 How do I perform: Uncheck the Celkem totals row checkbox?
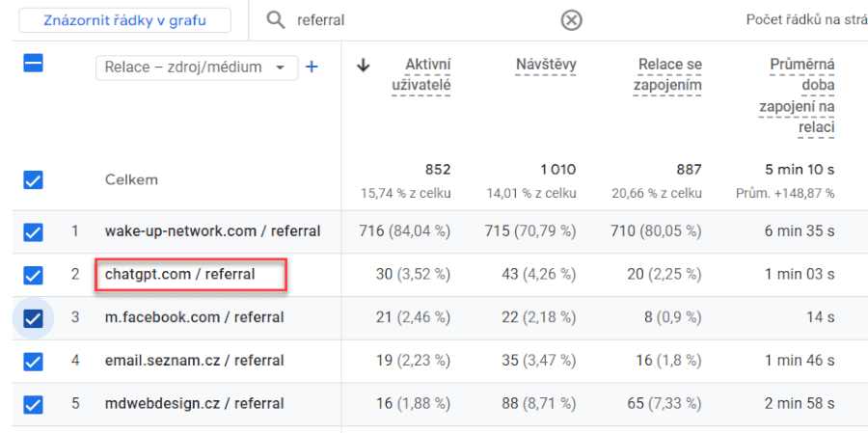(x=33, y=180)
